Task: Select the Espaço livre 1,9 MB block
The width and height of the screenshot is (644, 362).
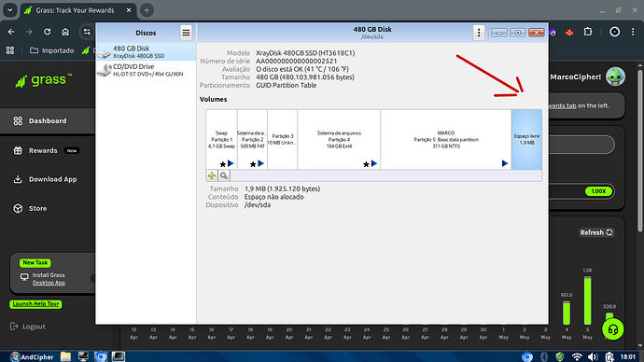Action: click(x=526, y=139)
